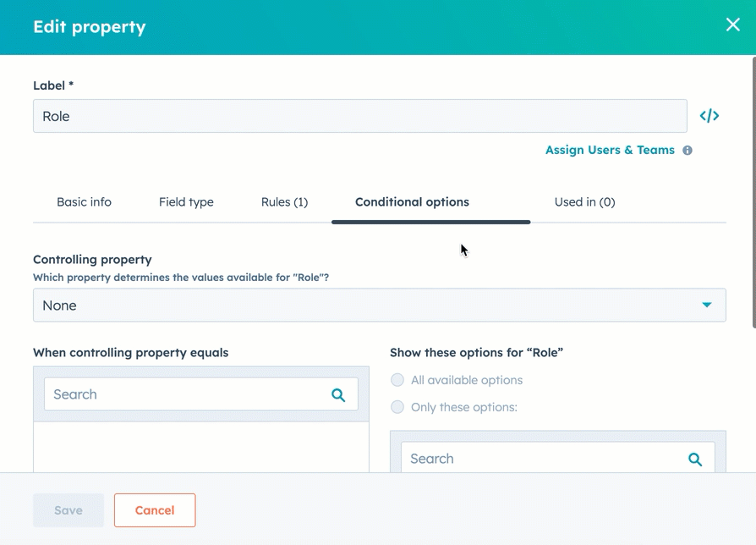Select the 'All available options' radio button

pos(397,380)
